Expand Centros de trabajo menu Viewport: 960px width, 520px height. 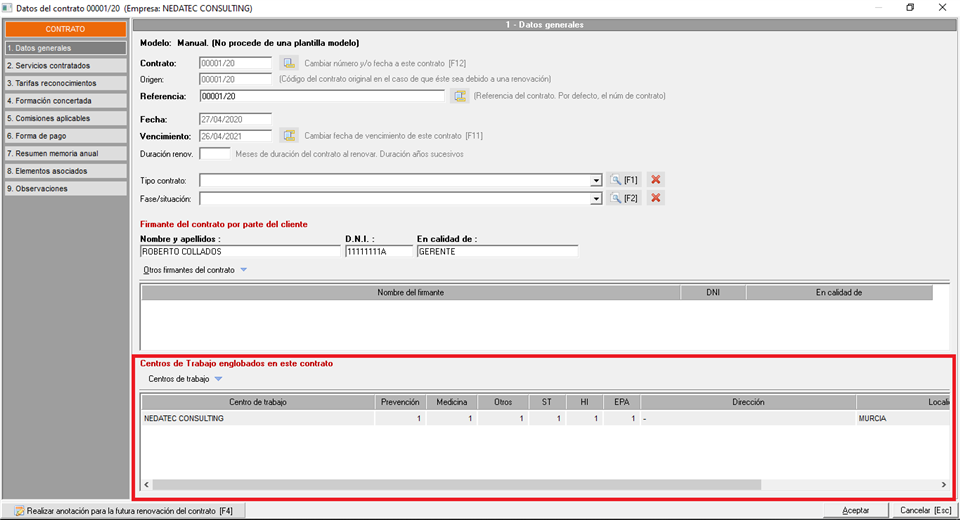pos(185,379)
